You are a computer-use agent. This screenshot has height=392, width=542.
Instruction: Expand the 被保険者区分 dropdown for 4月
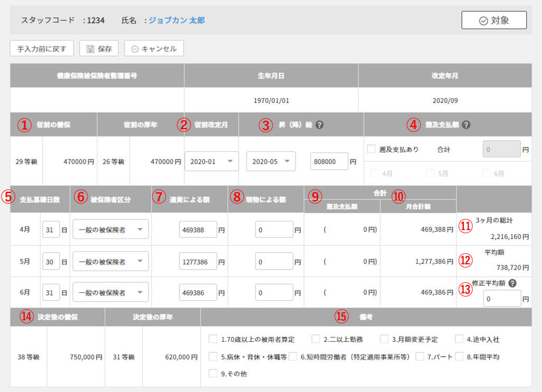click(x=111, y=230)
